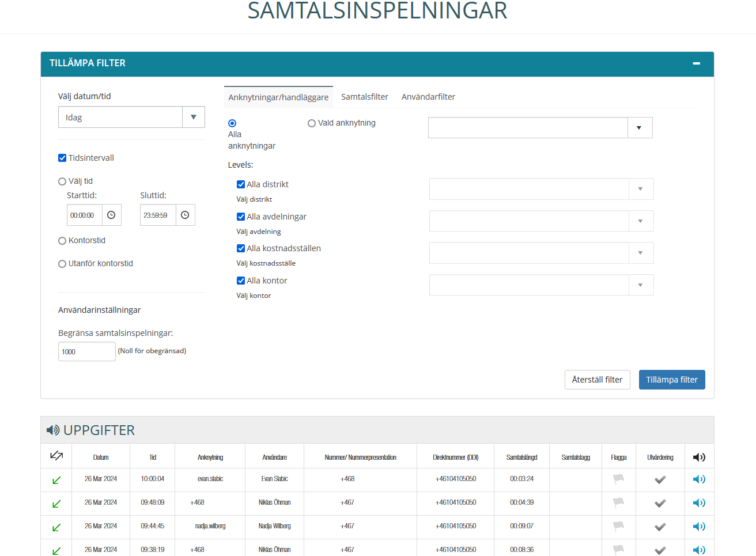Click evaluation checkmark for 09:44:45 call
The image size is (756, 556).
[660, 527]
